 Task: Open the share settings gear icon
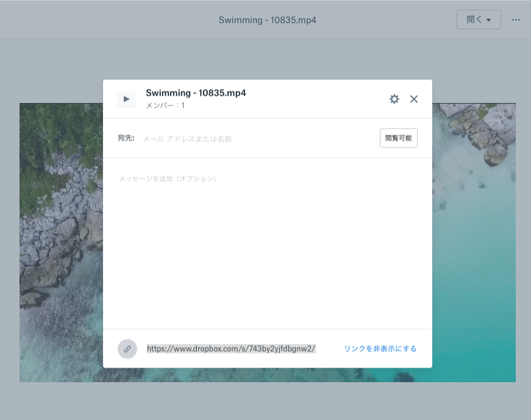click(394, 99)
